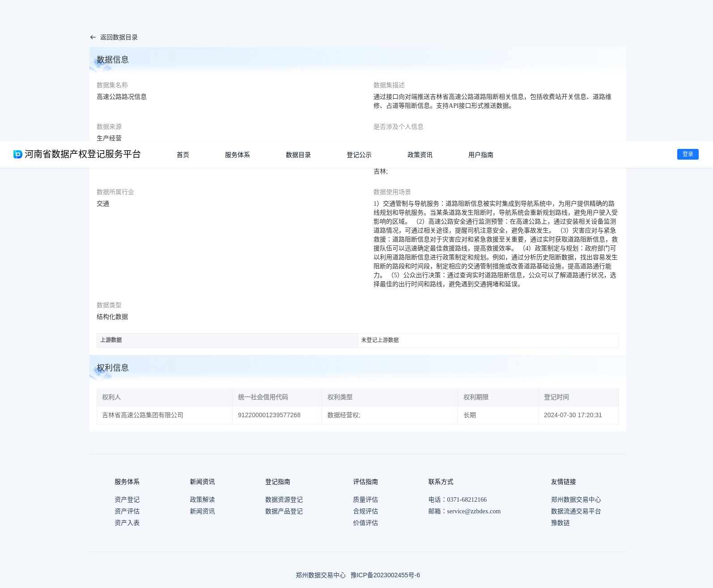Click footer link 质量评估

click(x=365, y=499)
